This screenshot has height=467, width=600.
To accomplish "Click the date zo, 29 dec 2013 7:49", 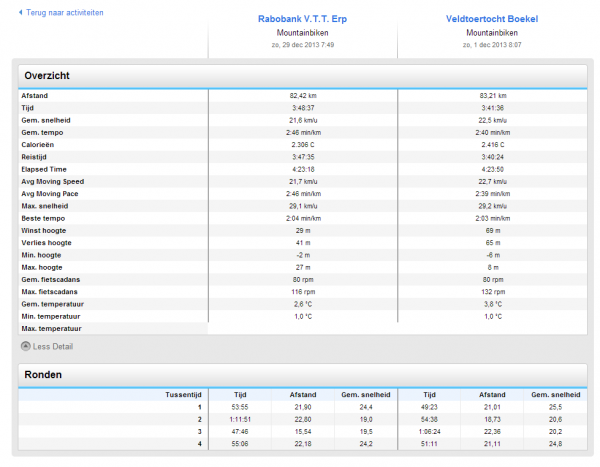I will (x=302, y=45).
